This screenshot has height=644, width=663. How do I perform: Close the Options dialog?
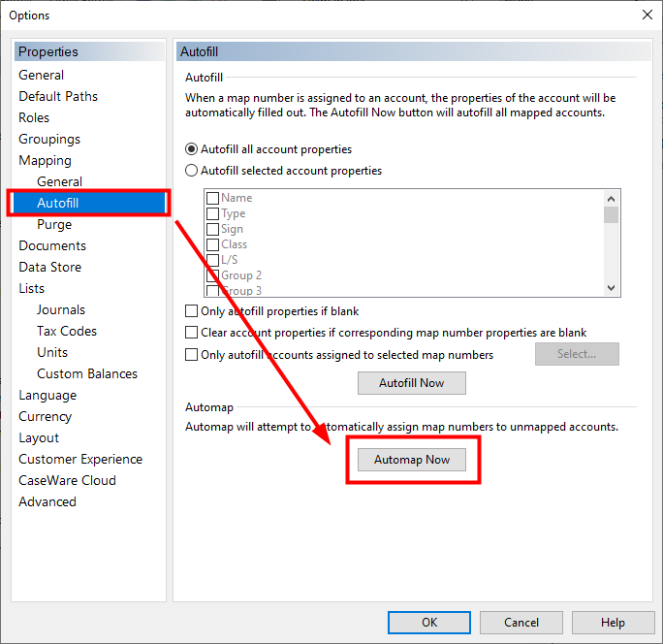pyautogui.click(x=647, y=15)
